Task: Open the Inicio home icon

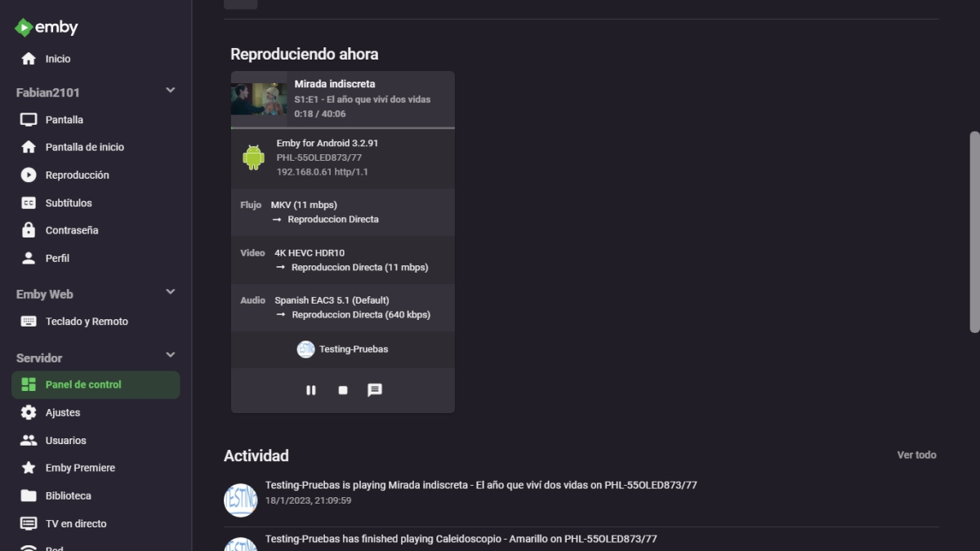Action: 29,59
